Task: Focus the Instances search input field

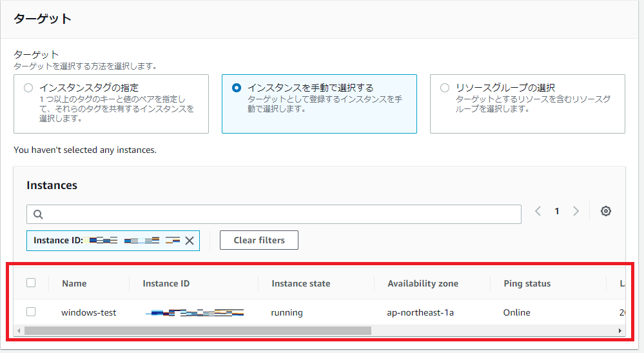Action: tap(274, 214)
